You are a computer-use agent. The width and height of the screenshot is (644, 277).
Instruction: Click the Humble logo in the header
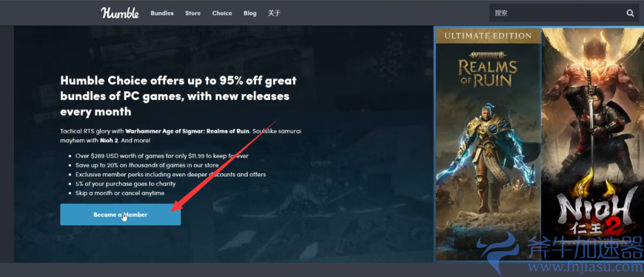click(119, 13)
